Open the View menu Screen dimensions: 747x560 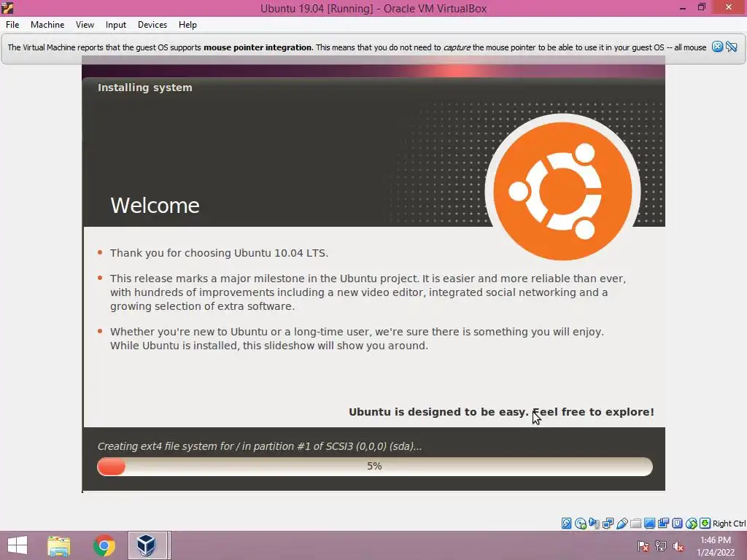(85, 25)
